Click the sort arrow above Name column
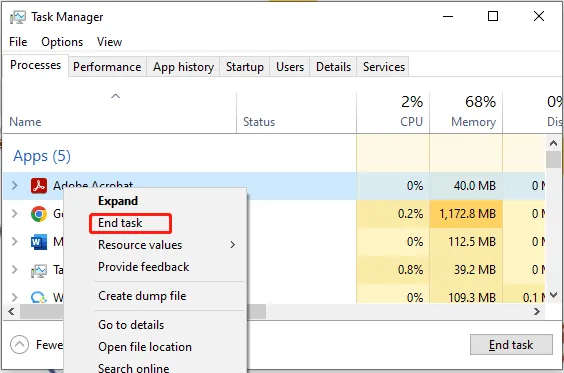Image resolution: width=564 pixels, height=373 pixels. (115, 96)
